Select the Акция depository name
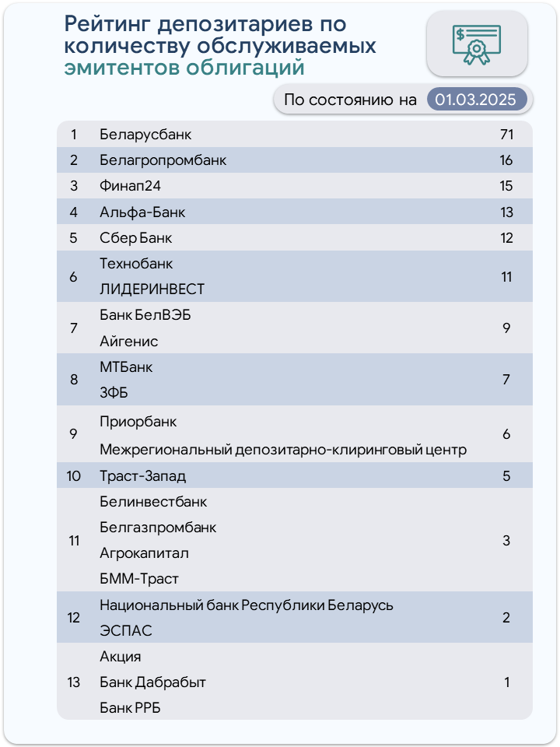Screen dimensions: 560x747 [x=120, y=657]
